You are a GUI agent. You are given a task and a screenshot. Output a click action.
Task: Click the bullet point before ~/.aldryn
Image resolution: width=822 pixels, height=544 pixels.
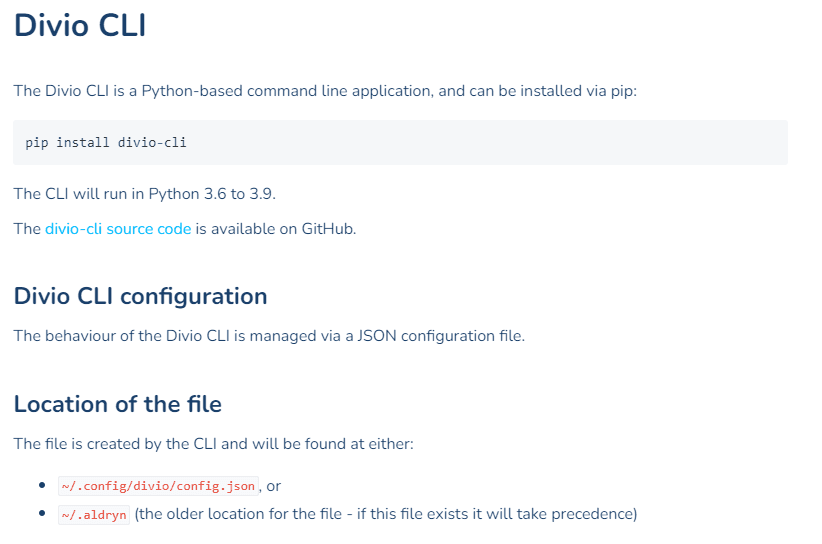(x=42, y=514)
